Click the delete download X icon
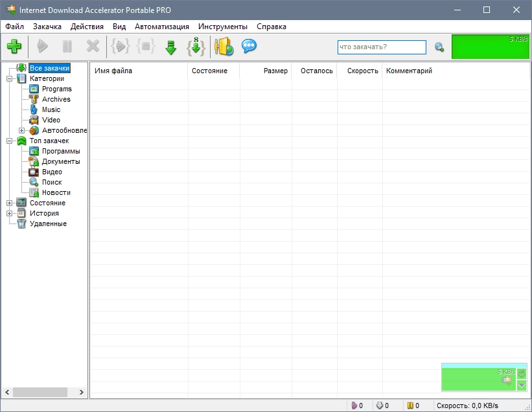The height and width of the screenshot is (412, 532). [x=93, y=46]
